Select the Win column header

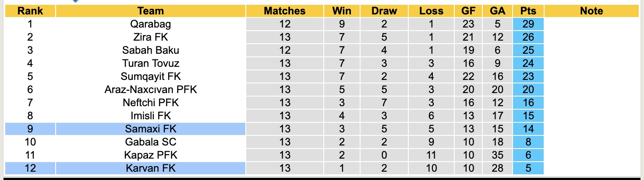342,11
